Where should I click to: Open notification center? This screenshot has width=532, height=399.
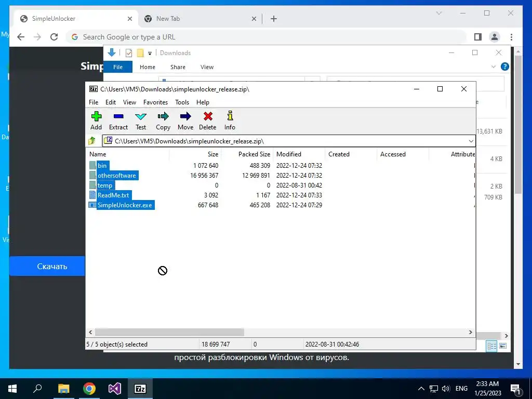(x=516, y=389)
